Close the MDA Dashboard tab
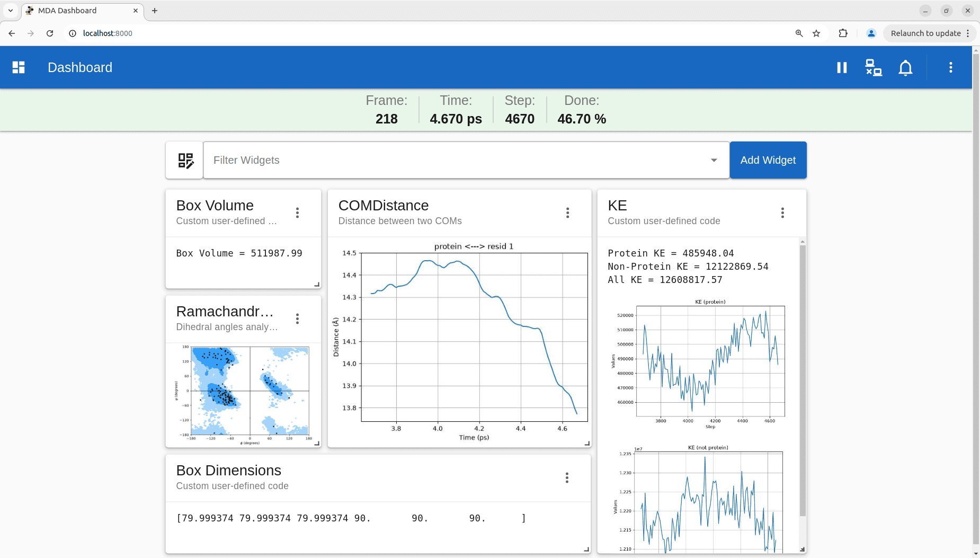 [136, 11]
